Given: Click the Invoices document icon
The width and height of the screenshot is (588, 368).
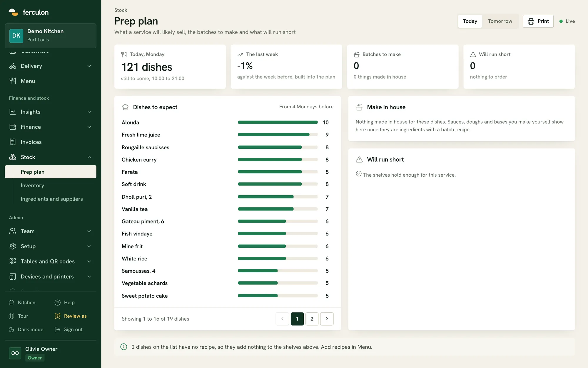Looking at the screenshot, I should (x=13, y=142).
